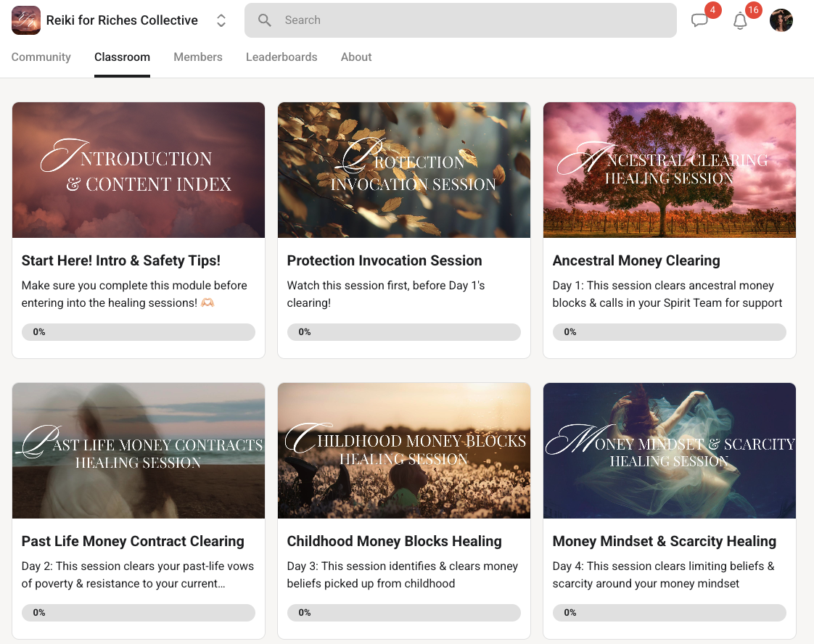Click 'Day 4: This session clears limiting beliefs' text
This screenshot has height=644, width=814.
click(x=663, y=575)
